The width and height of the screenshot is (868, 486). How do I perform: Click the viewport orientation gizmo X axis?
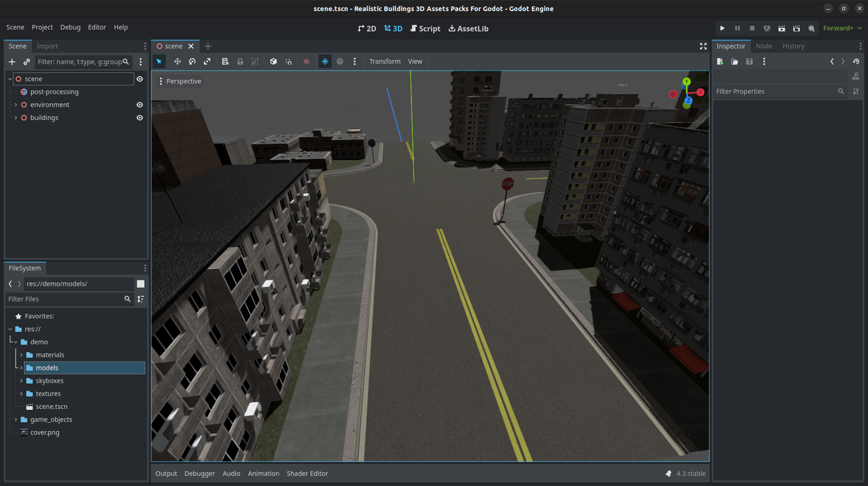(x=700, y=92)
